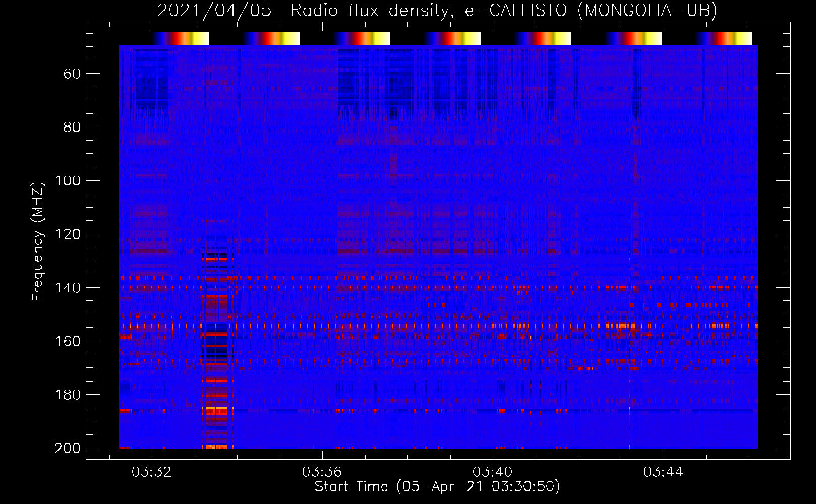Click the 80 frequency tick label

(72, 127)
